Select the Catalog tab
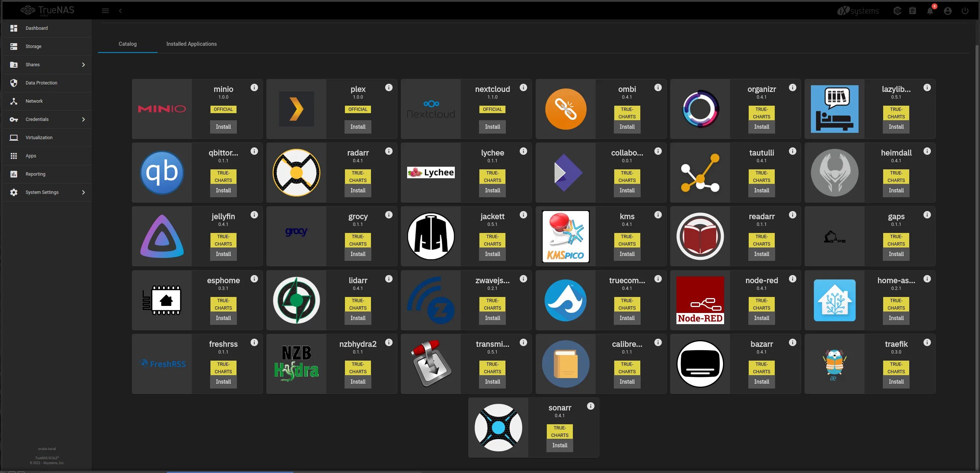980x473 pixels. [127, 44]
